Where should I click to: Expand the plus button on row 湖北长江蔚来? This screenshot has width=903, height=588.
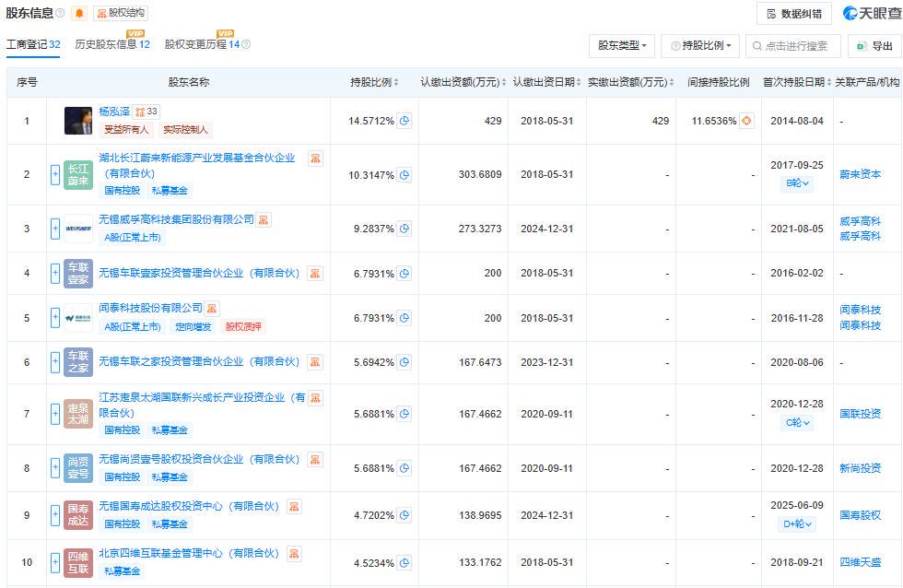coord(55,174)
